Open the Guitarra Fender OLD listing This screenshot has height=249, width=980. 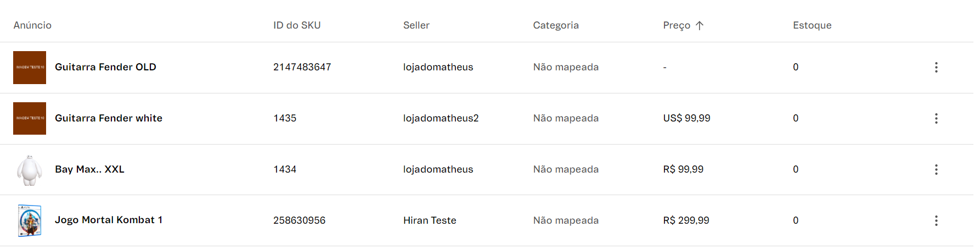click(x=105, y=67)
